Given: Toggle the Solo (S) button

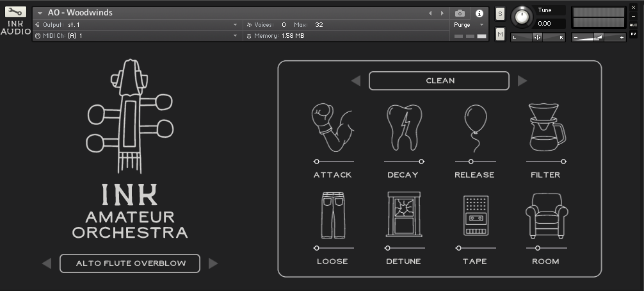Looking at the screenshot, I should click(500, 13).
